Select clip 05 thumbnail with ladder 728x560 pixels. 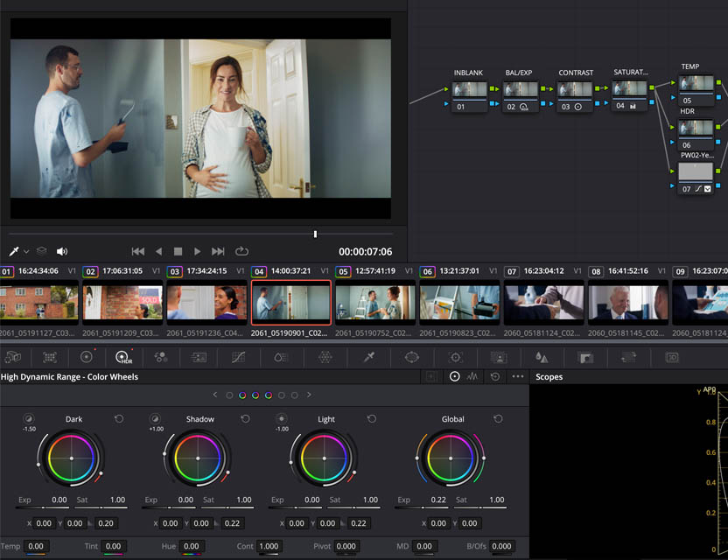[374, 302]
